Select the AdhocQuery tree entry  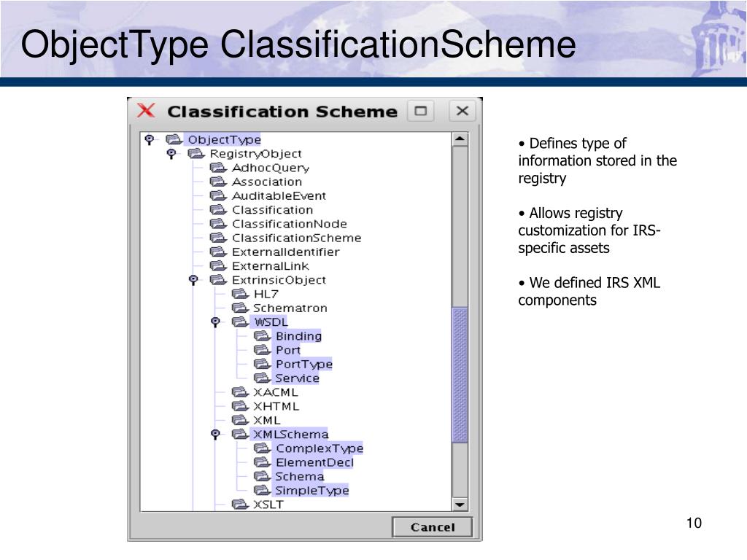[271, 168]
